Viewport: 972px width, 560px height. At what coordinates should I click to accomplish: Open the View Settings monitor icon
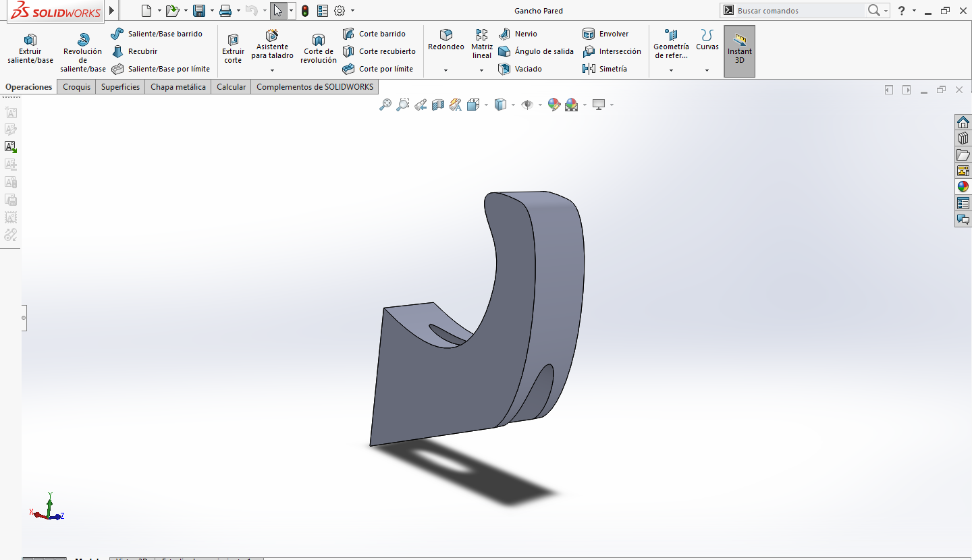click(598, 105)
